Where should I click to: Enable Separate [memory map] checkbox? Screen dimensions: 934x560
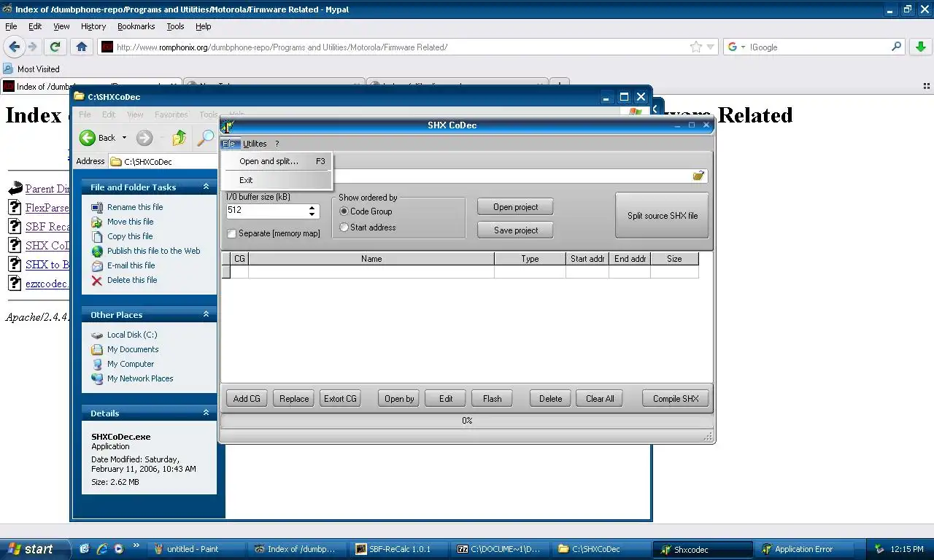tap(232, 233)
